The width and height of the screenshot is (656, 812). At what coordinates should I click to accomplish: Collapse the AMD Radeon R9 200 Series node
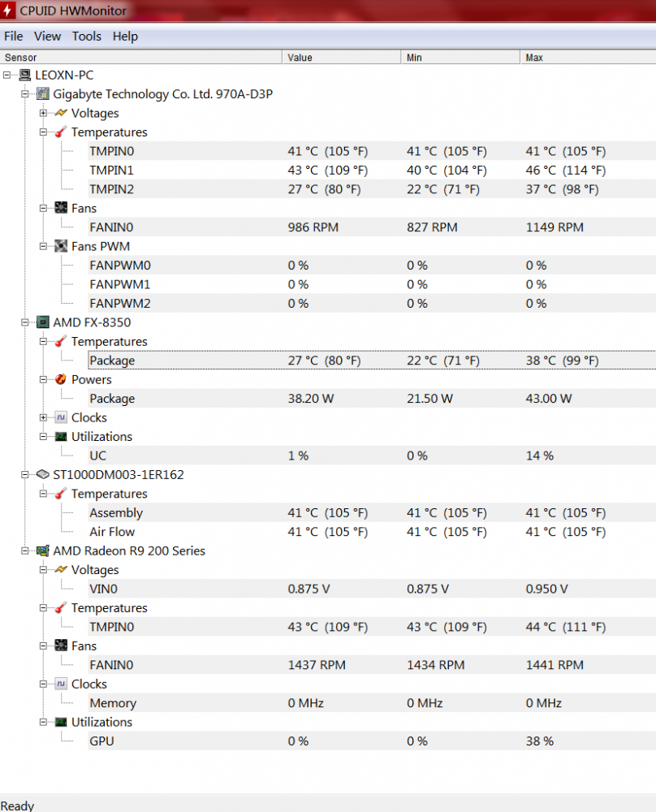pyautogui.click(x=25, y=551)
